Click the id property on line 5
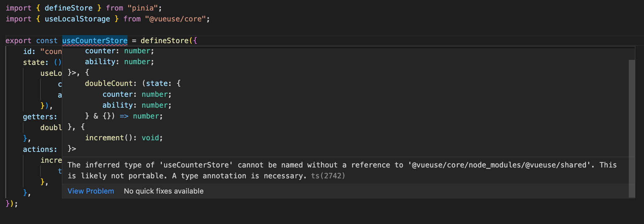 27,51
